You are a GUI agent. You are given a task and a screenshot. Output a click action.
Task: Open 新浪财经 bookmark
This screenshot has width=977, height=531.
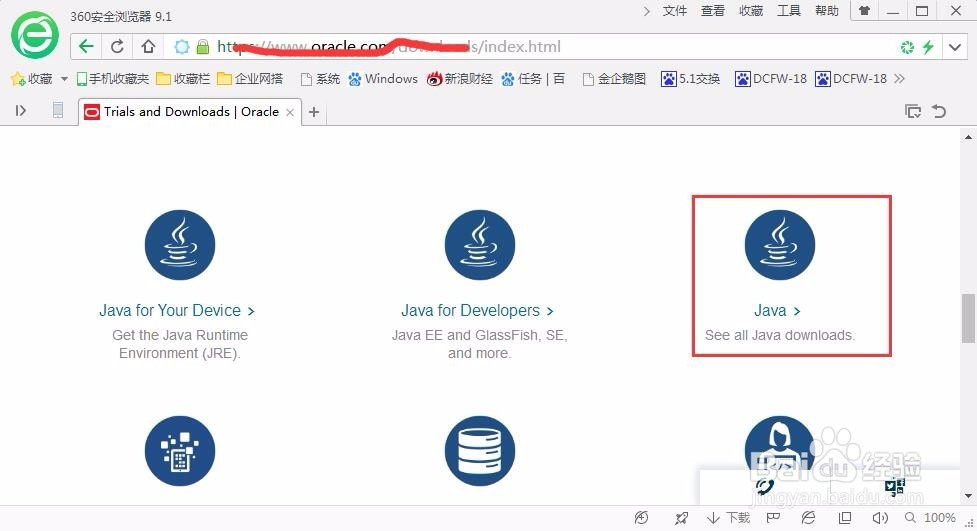460,79
